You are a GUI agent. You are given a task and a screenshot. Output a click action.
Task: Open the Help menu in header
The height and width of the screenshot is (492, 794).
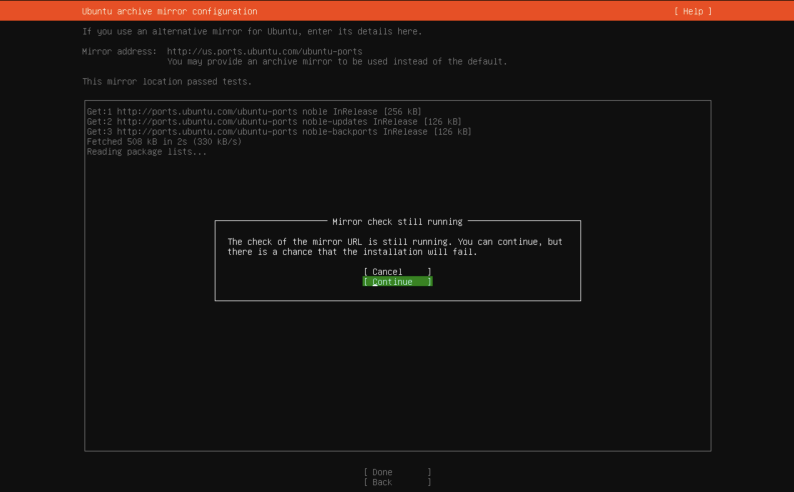[x=692, y=11]
